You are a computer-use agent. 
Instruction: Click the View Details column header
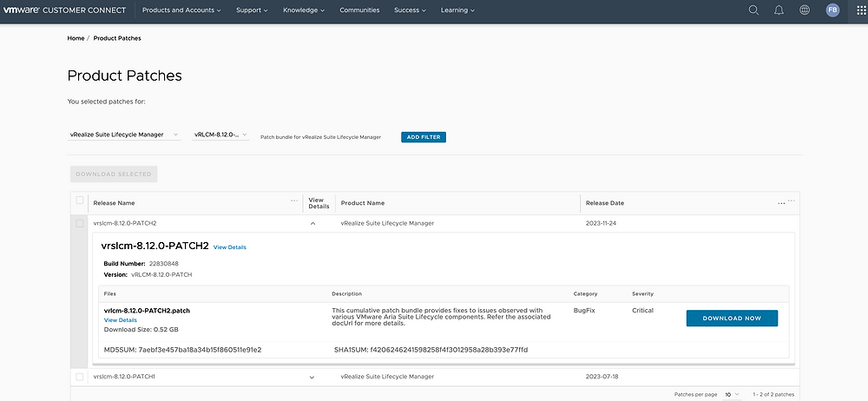[x=319, y=203]
